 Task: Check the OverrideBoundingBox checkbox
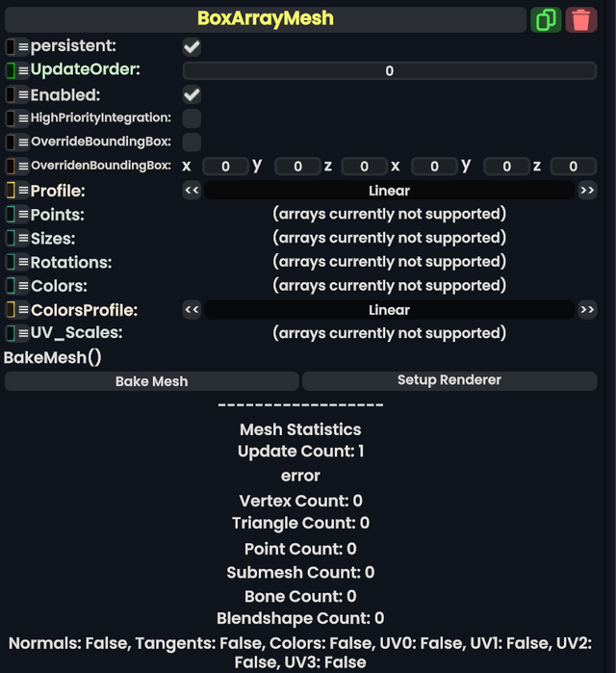pyautogui.click(x=192, y=142)
